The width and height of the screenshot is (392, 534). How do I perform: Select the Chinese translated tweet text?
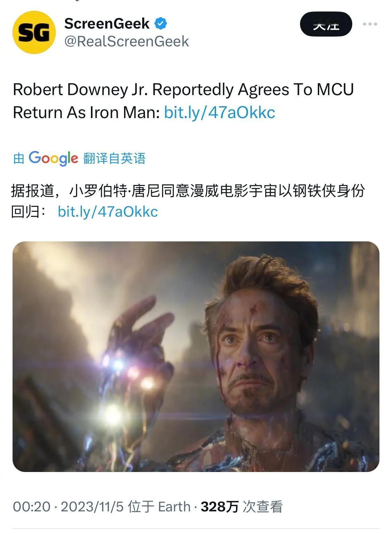(188, 201)
